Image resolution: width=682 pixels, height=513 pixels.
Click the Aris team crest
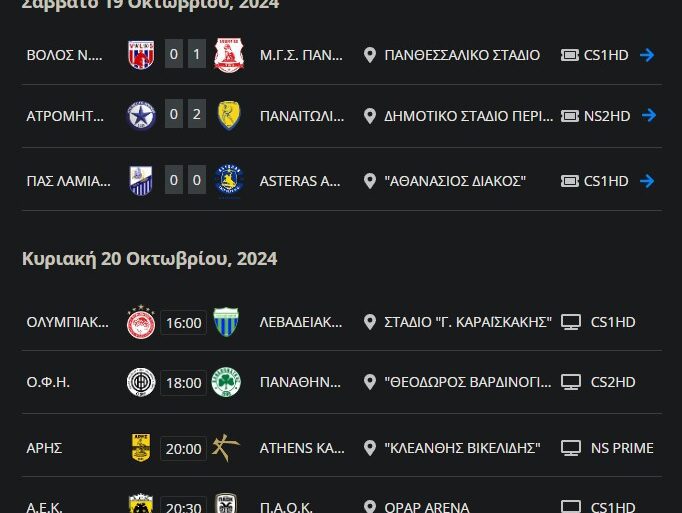tap(141, 447)
